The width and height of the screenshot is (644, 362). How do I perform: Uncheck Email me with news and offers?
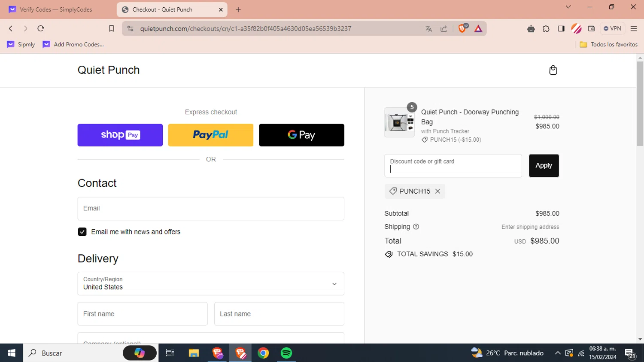[x=82, y=232]
